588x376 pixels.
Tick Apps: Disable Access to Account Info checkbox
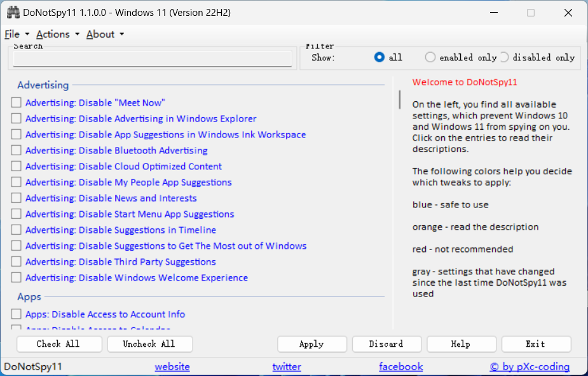coord(16,314)
